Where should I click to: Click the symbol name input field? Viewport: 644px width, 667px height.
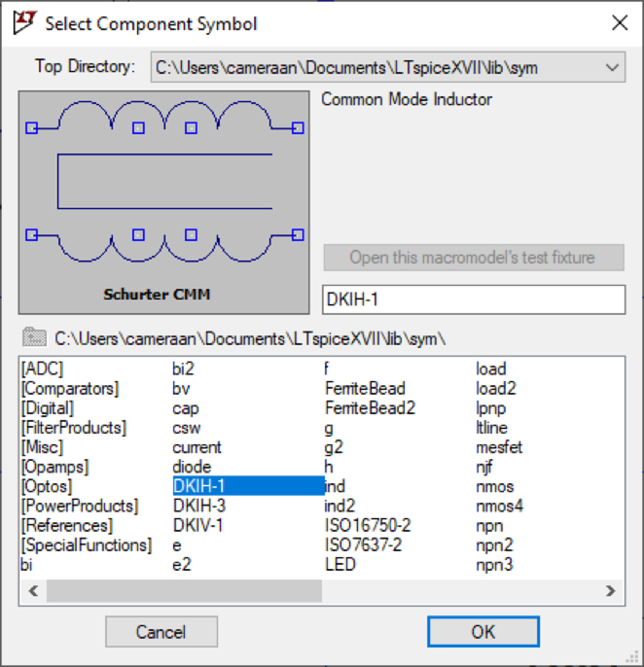coord(473,300)
